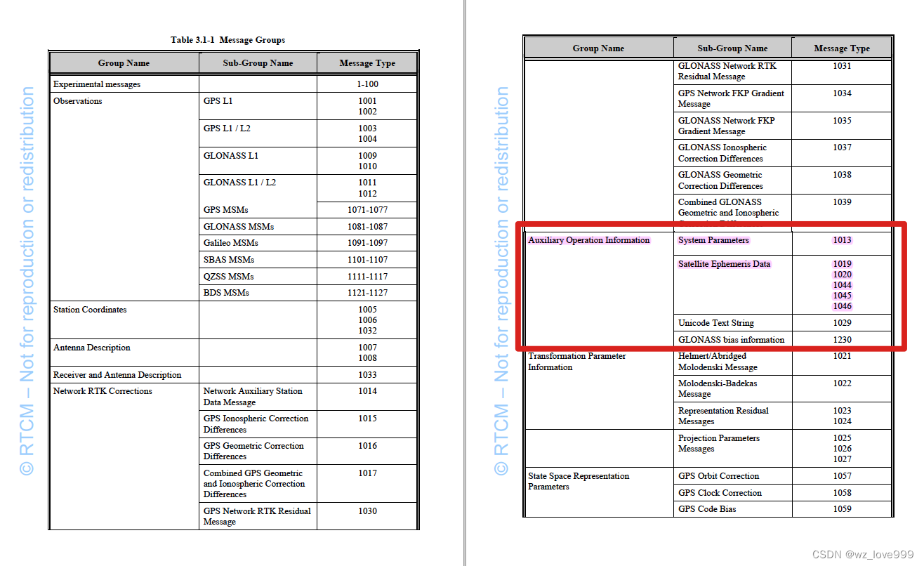Click the '1030' message type value
Image resolution: width=924 pixels, height=566 pixels.
367,511
